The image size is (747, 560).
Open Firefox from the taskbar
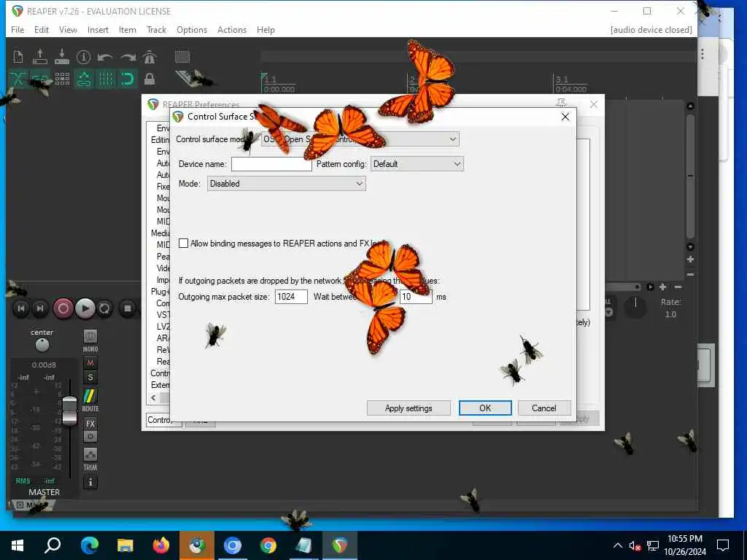[x=160, y=545]
